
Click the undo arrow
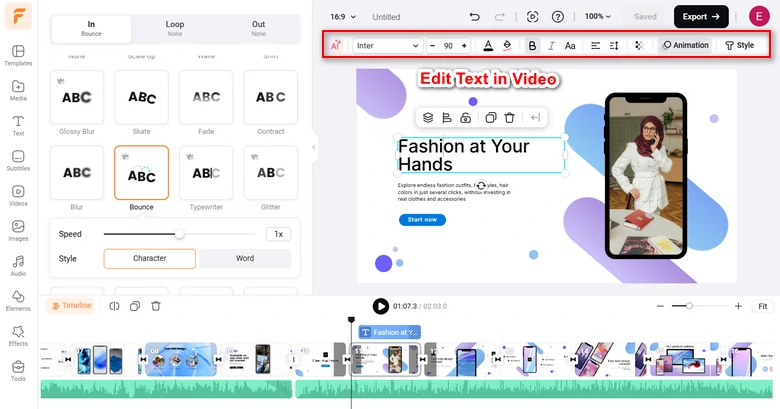pos(474,17)
